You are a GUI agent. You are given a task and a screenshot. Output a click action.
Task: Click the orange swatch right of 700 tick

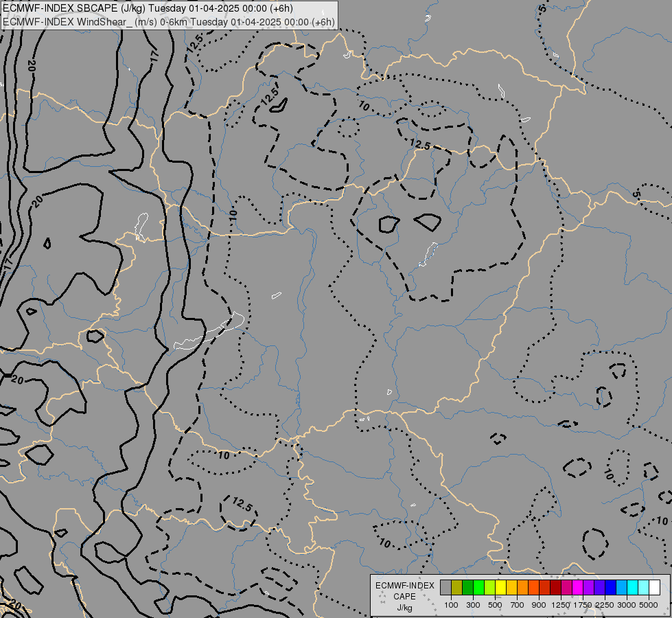click(x=522, y=587)
